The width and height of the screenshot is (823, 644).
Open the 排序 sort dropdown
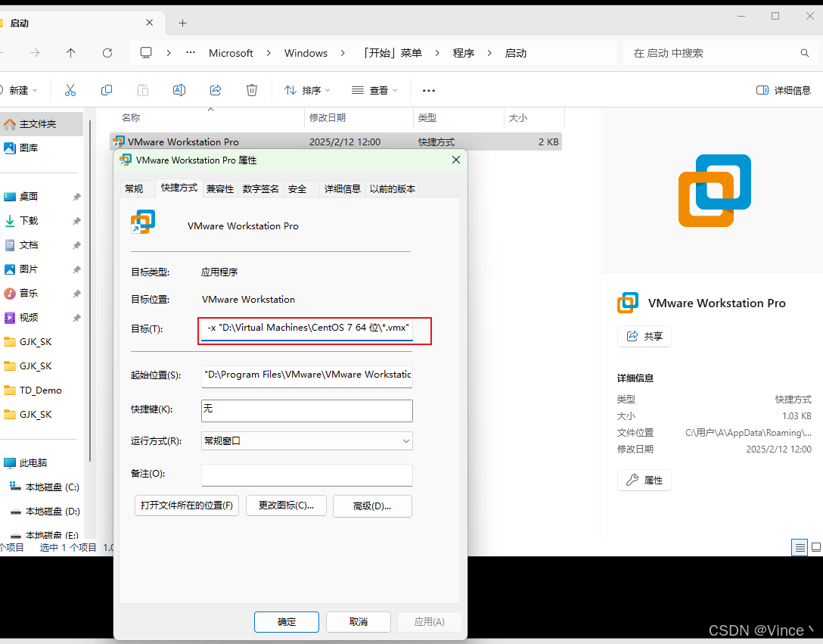pyautogui.click(x=307, y=90)
